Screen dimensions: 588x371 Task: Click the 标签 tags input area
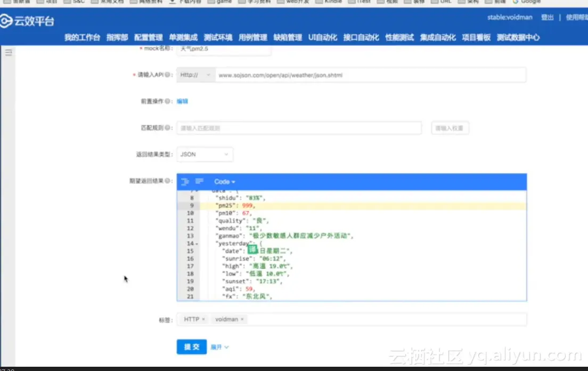tap(352, 319)
